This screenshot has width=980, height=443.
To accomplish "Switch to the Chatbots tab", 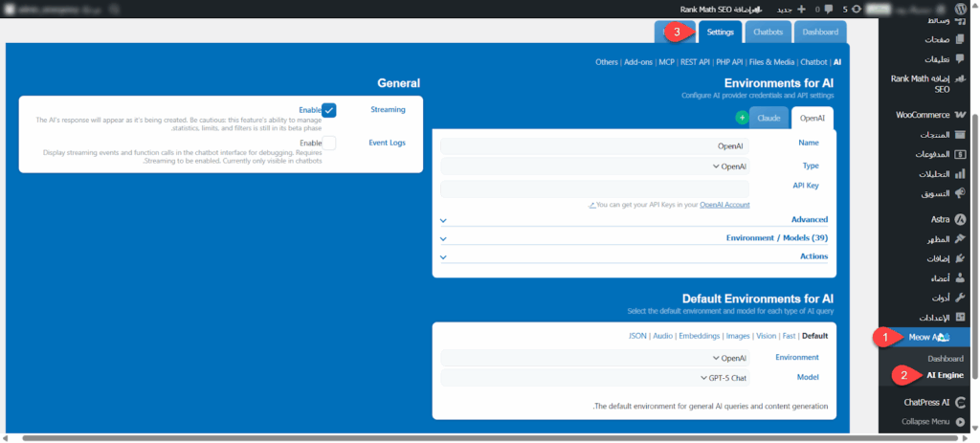I will pyautogui.click(x=768, y=32).
